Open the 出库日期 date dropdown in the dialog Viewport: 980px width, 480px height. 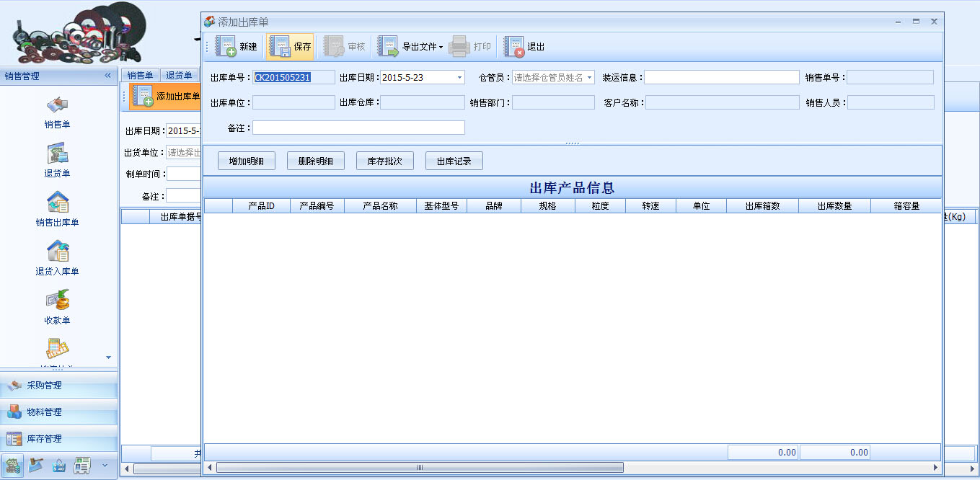(x=459, y=78)
